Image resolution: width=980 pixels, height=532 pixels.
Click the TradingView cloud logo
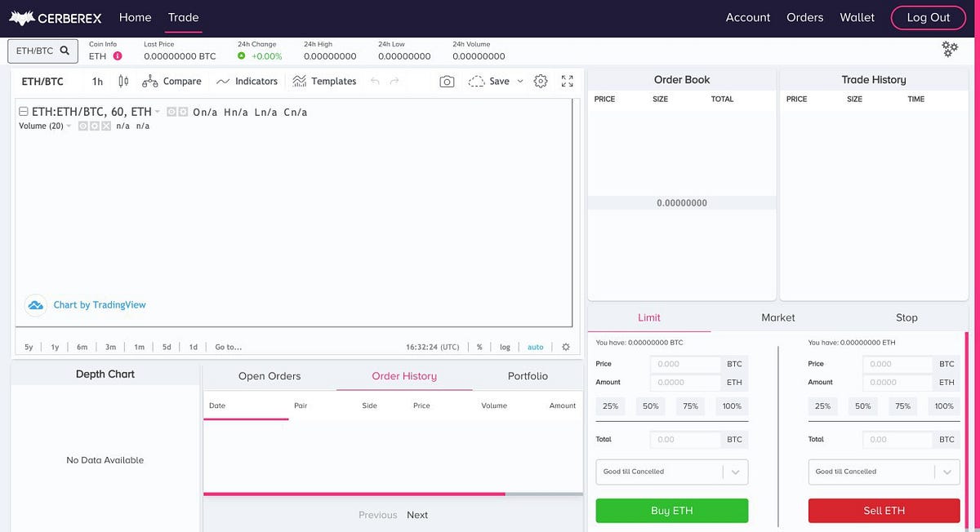35,305
